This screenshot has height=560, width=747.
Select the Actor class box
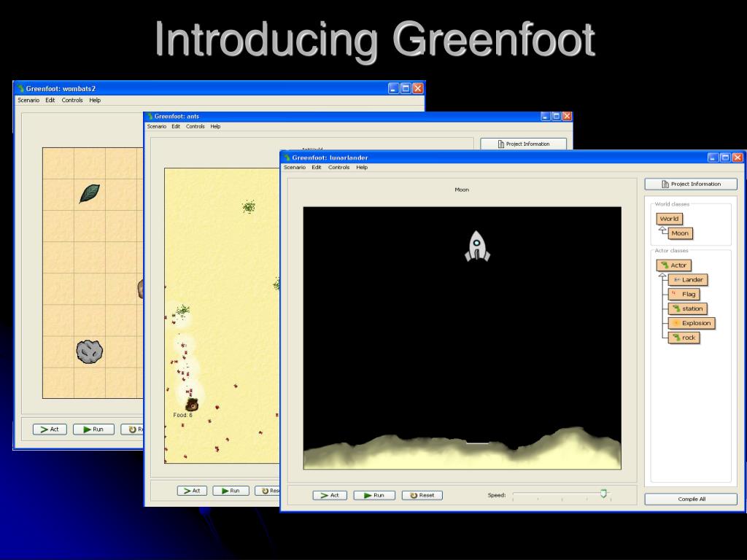673,265
